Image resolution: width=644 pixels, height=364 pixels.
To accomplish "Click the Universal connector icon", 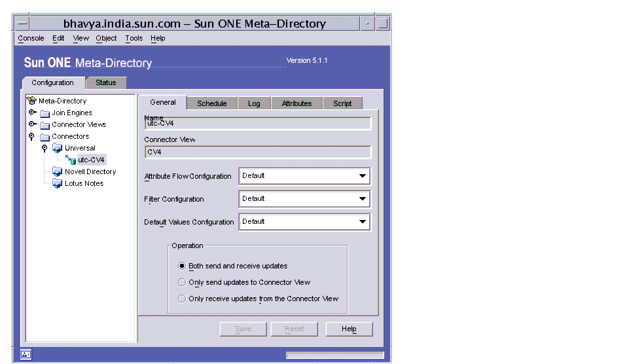I will (58, 149).
